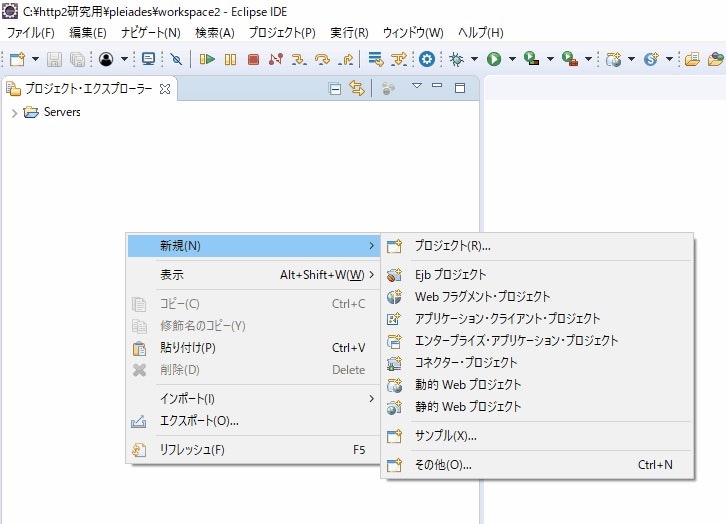Click the Collapse All icon in Project Explorer
The height and width of the screenshot is (524, 726).
click(x=335, y=88)
